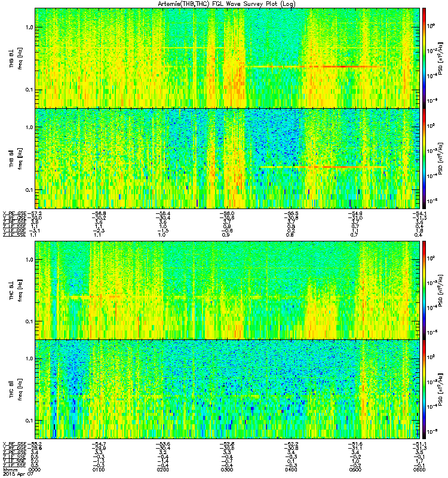Click the 0000 time label on bottom axis
The width and height of the screenshot is (448, 478).
click(x=35, y=470)
